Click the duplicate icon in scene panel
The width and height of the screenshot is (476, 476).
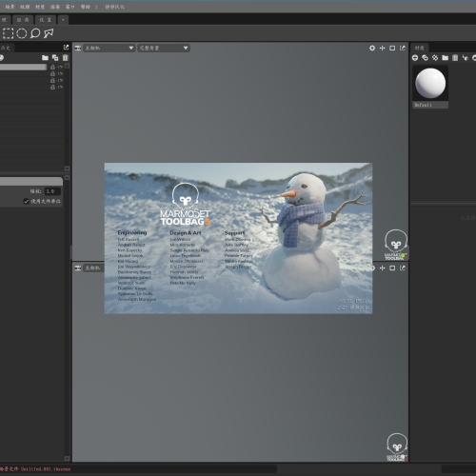point(55,57)
